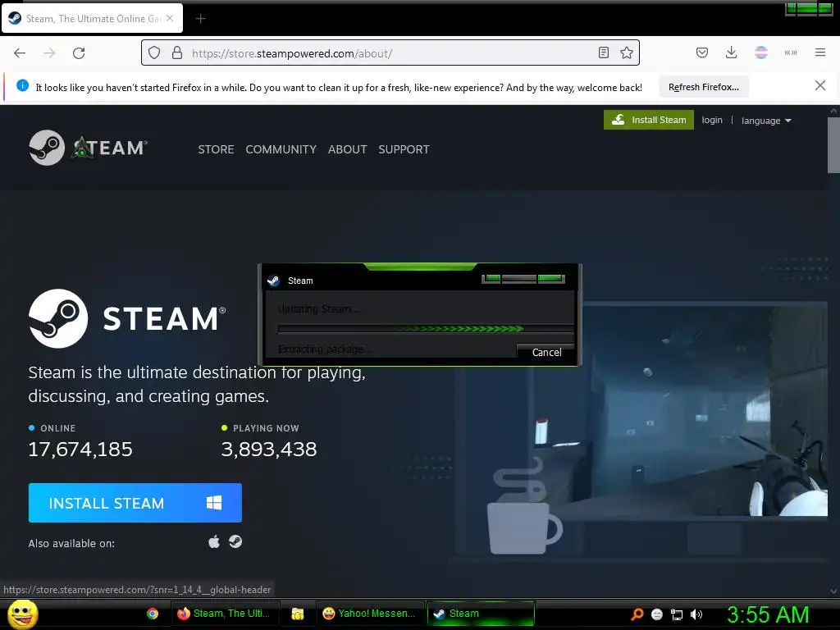
Task: Open the folder taskbar icon
Action: [x=297, y=614]
